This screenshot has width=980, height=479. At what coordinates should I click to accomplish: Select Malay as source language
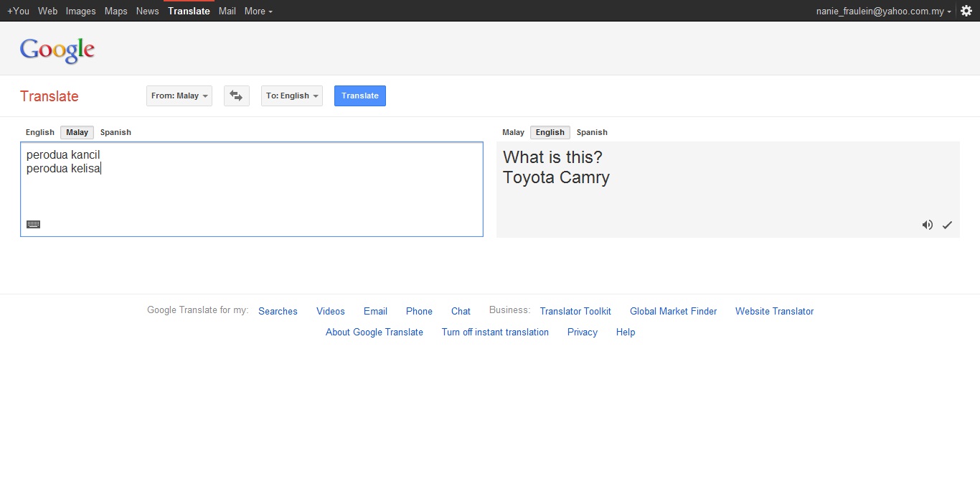(77, 132)
